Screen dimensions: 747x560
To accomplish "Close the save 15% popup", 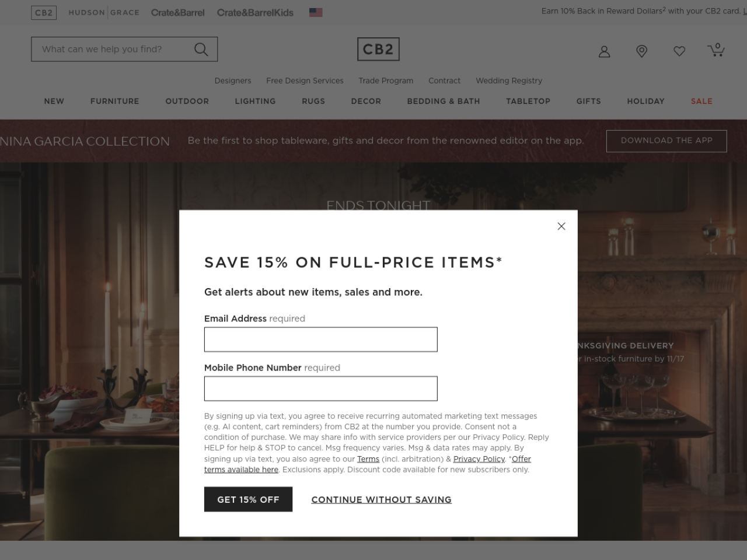I will point(561,226).
